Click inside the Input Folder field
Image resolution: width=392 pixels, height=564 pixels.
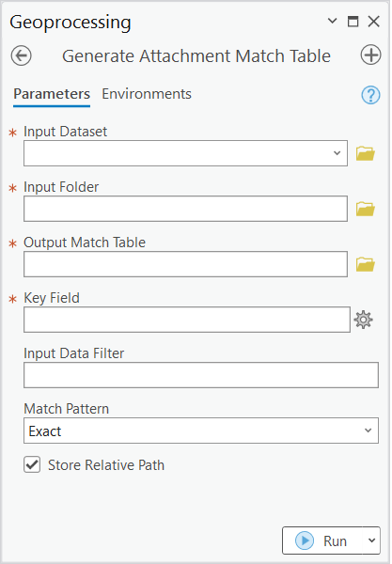[185, 209]
